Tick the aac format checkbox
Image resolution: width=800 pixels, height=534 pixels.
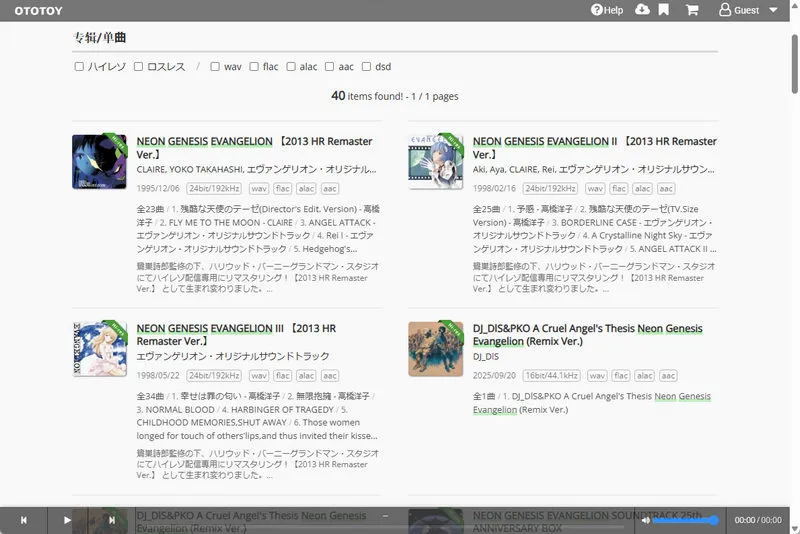(330, 67)
